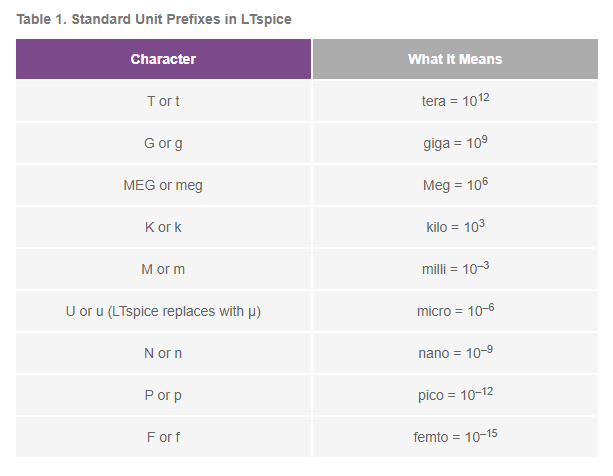Viewport: 613px width, 476px height.
Task: Click the 'Meg = 10^6' cell
Action: (455, 185)
